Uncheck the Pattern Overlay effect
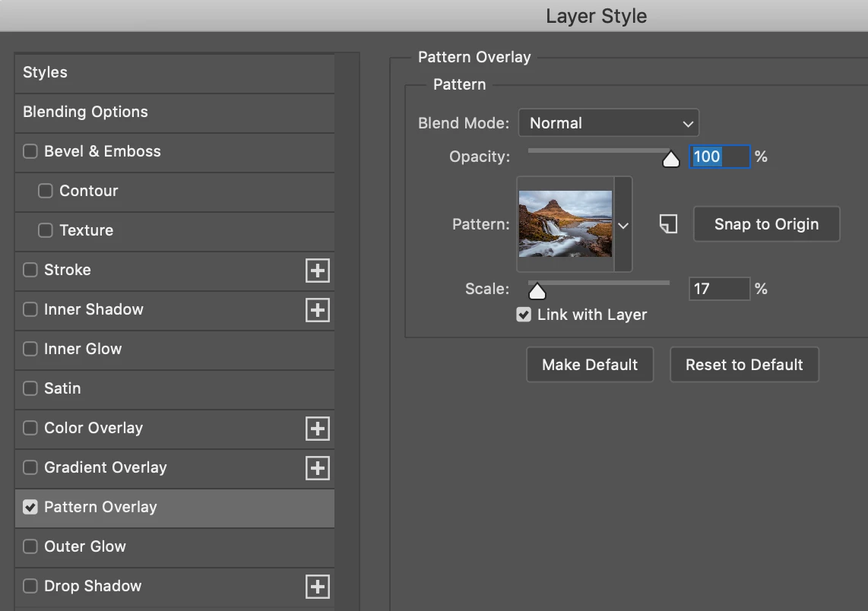Viewport: 868px width, 611px height. (x=30, y=507)
